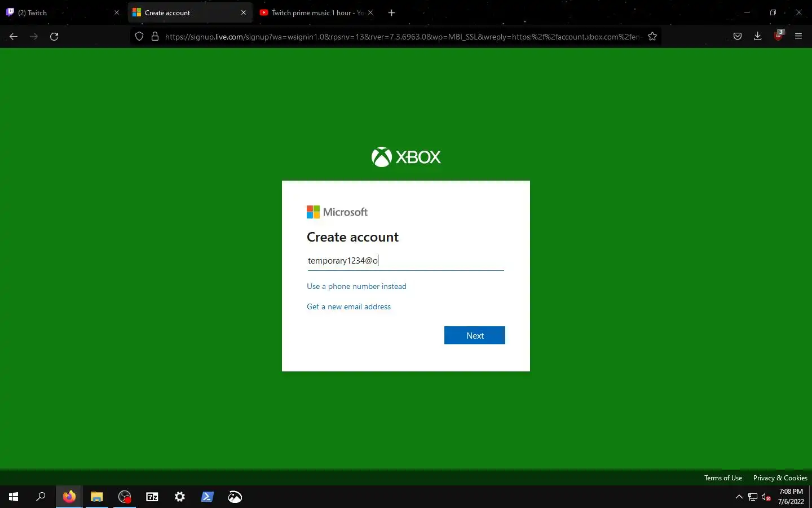Open Windows Start menu
The height and width of the screenshot is (508, 812).
(14, 497)
